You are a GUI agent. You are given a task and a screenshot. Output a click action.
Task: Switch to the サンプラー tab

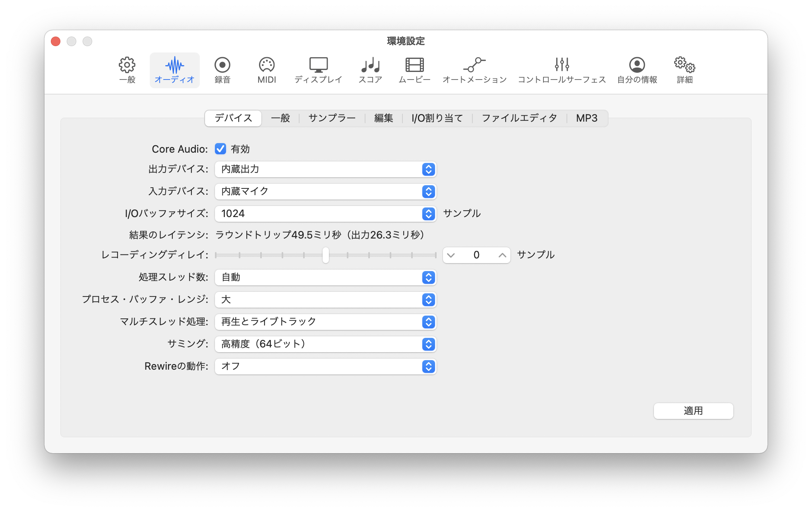pos(332,118)
